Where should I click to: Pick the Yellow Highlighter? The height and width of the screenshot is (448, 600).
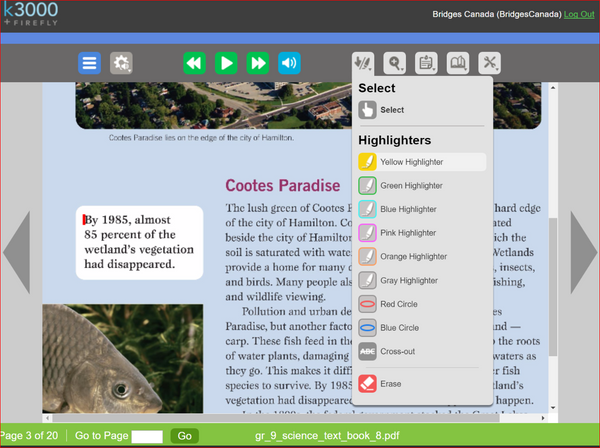pyautogui.click(x=422, y=162)
